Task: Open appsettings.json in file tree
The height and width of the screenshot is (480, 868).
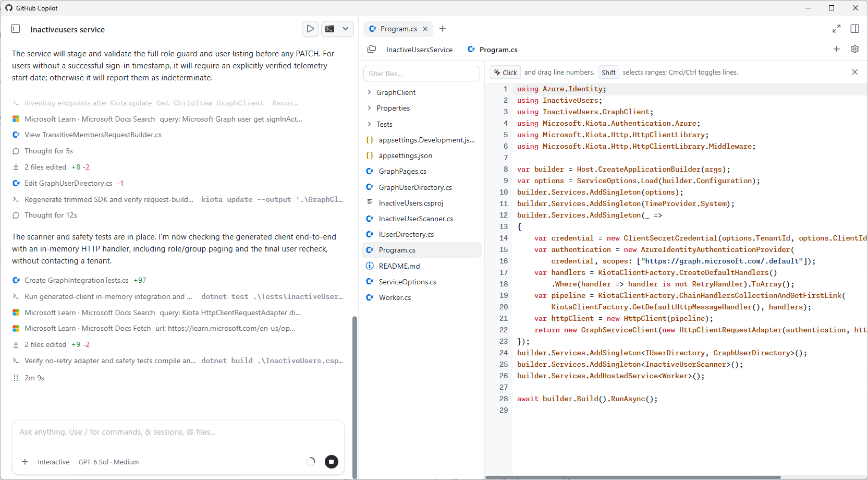Action: click(x=422, y=155)
